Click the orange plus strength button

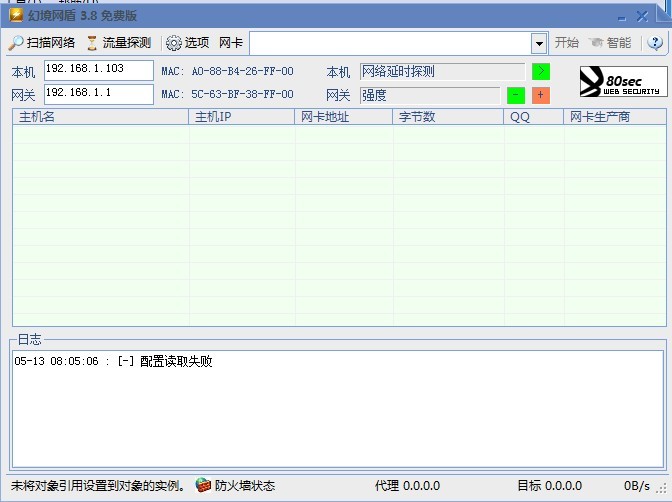click(541, 95)
